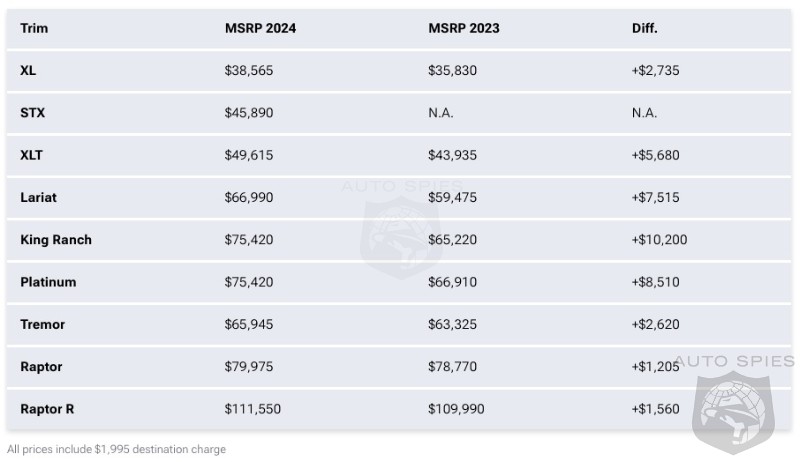Select King Ranch difference +$10,200
800x462 pixels.
coord(659,240)
